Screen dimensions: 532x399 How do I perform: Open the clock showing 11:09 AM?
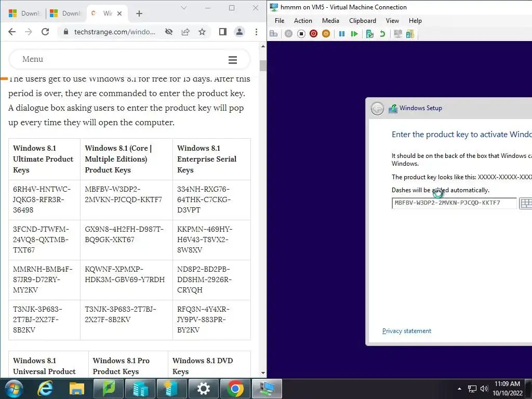(507, 389)
